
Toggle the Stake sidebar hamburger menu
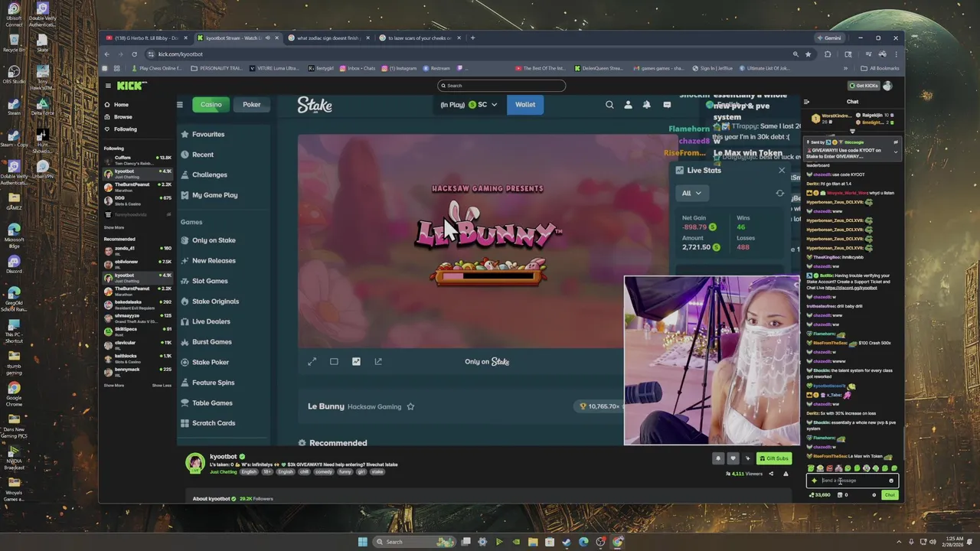[x=180, y=105]
